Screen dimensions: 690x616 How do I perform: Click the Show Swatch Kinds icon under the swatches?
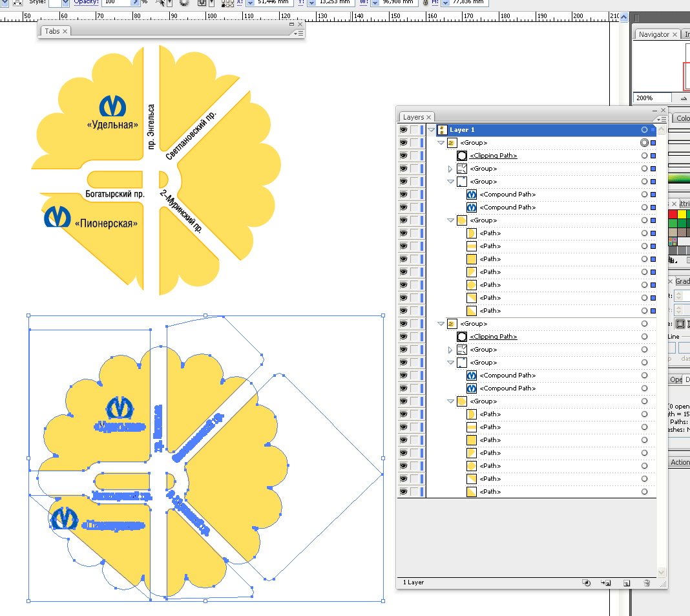pyautogui.click(x=672, y=260)
